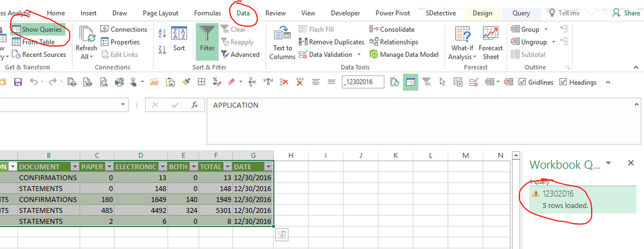Click the From Table command
The width and height of the screenshot is (644, 249).
click(33, 42)
